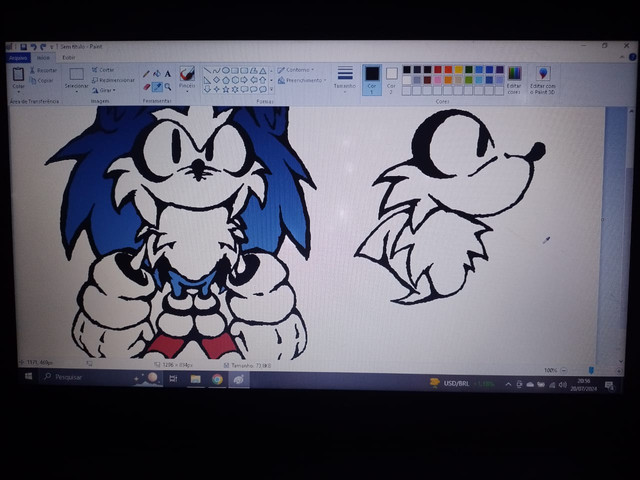Open File Explorer from taskbar

click(196, 379)
